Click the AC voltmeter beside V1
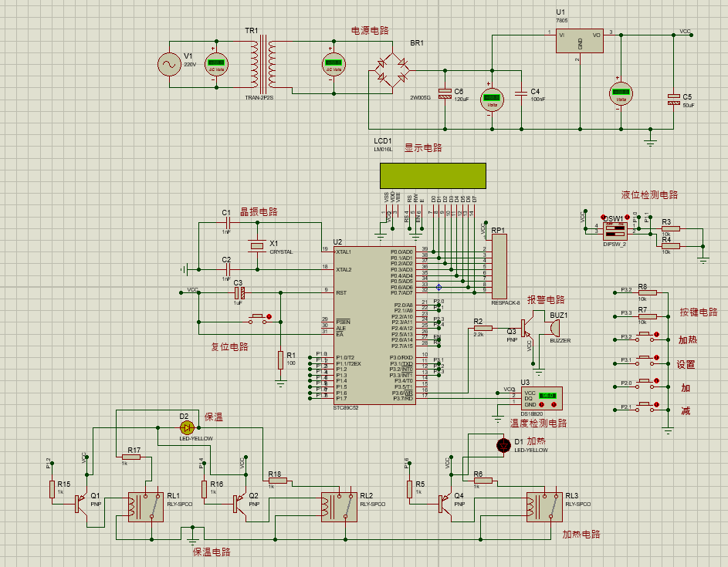Screen dimensions: 728x567 [216, 66]
